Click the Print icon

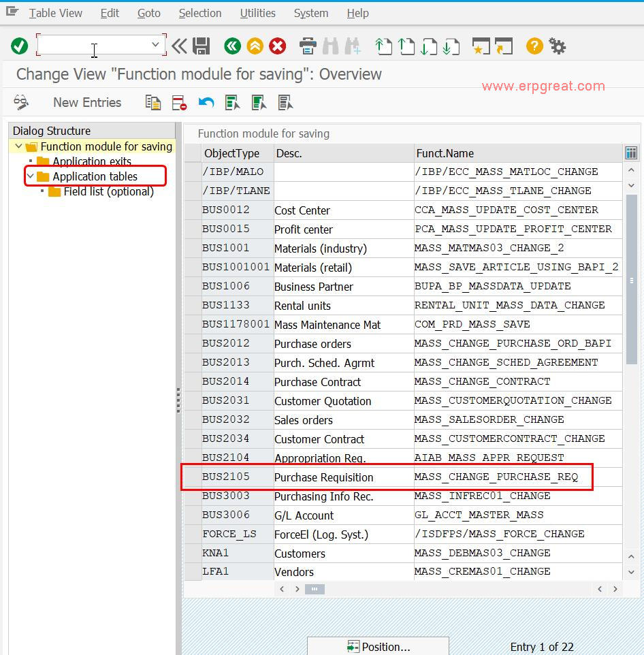pos(308,46)
